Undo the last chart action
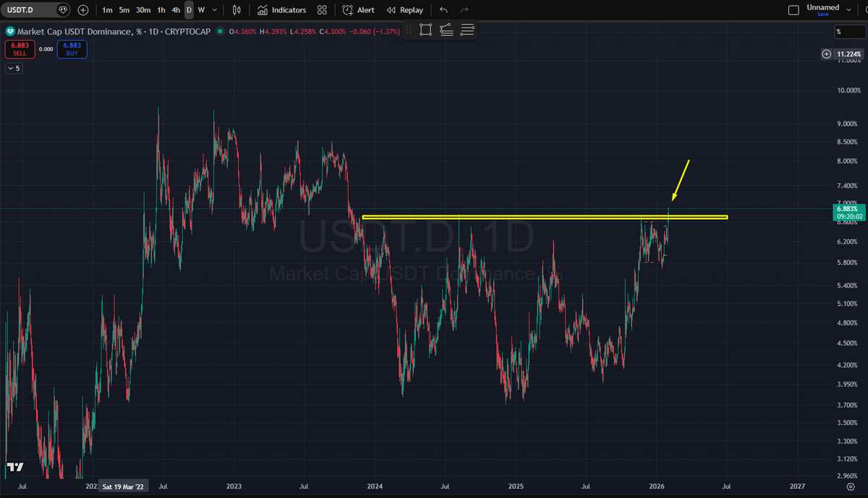868x498 pixels. click(x=443, y=10)
